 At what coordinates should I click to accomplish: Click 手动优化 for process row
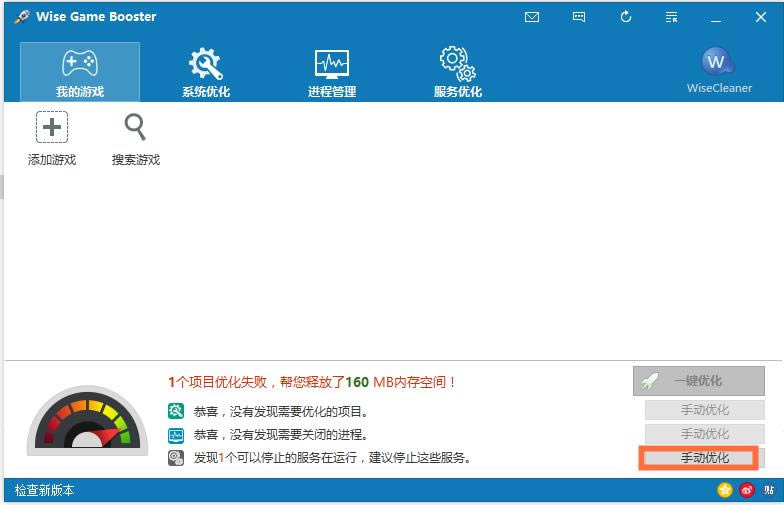click(x=704, y=434)
